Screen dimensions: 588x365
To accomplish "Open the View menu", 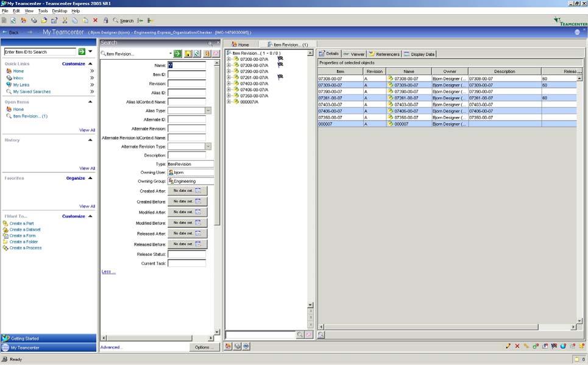I will (x=29, y=11).
